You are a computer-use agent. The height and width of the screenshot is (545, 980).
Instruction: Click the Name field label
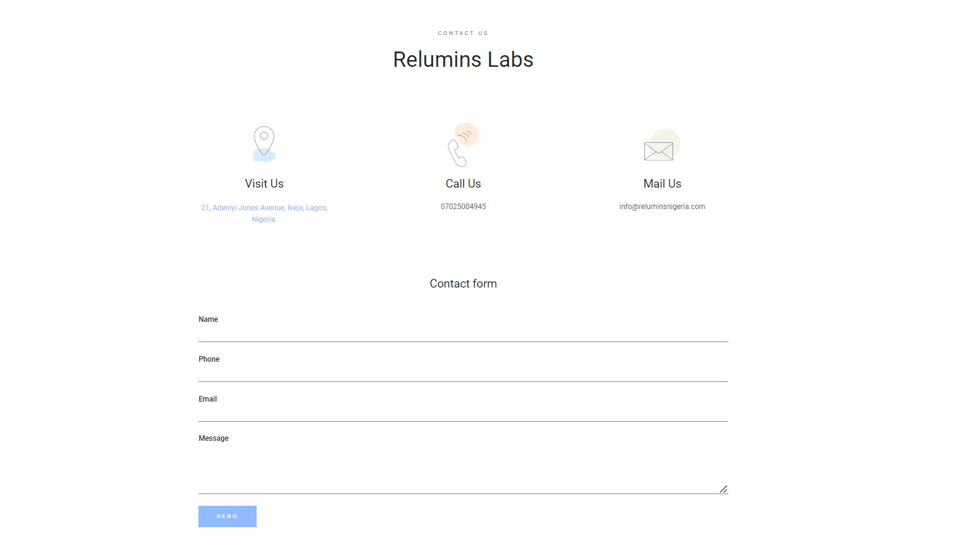coord(208,319)
